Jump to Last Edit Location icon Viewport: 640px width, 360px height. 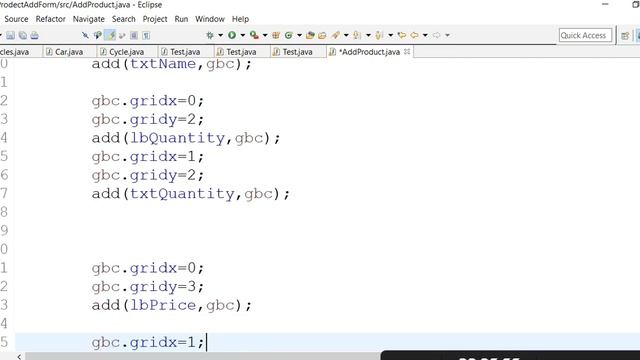pyautogui.click(x=402, y=36)
